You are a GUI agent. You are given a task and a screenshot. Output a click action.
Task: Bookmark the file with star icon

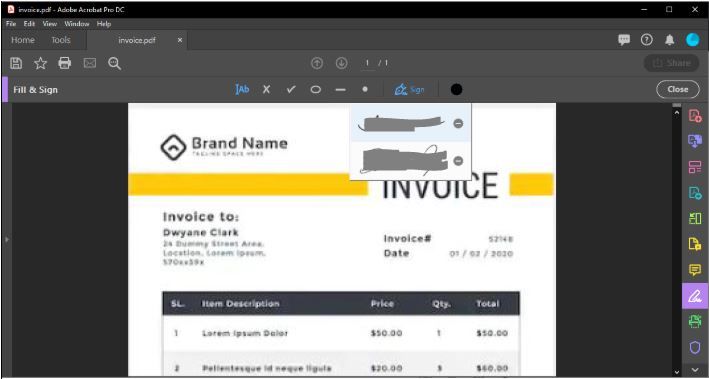click(41, 63)
